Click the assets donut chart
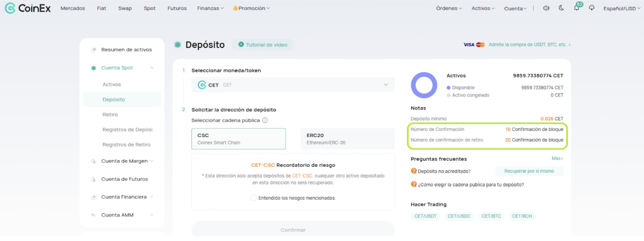 (x=424, y=85)
